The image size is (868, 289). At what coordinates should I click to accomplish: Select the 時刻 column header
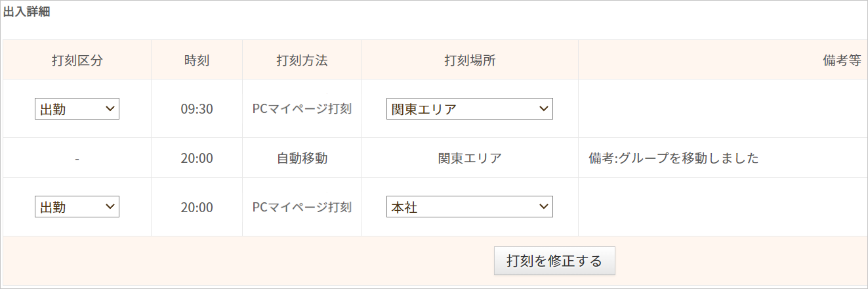pos(197,60)
